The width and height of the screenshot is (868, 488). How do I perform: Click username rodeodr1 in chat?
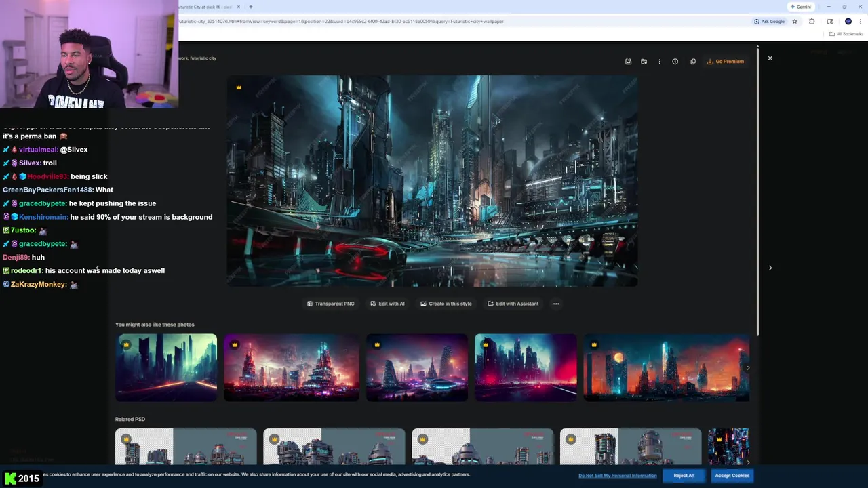coord(26,271)
